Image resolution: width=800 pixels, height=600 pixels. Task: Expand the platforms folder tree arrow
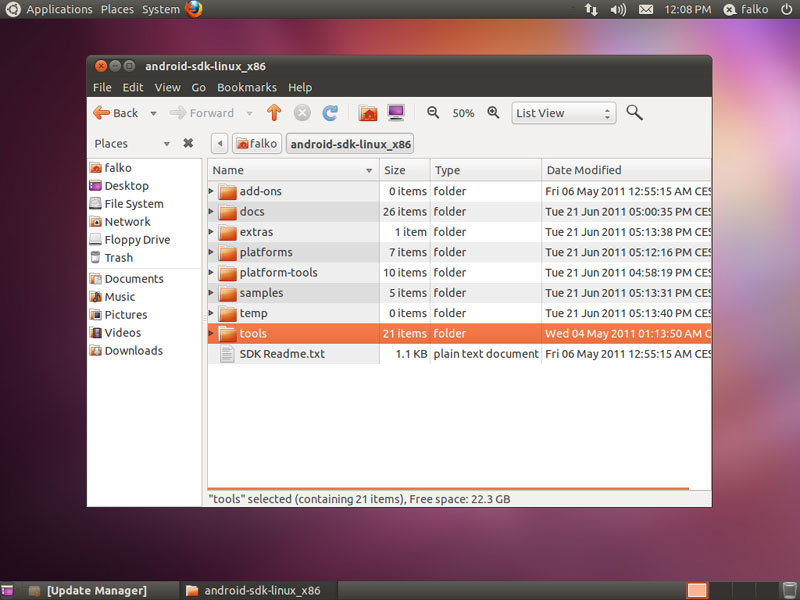[211, 253]
